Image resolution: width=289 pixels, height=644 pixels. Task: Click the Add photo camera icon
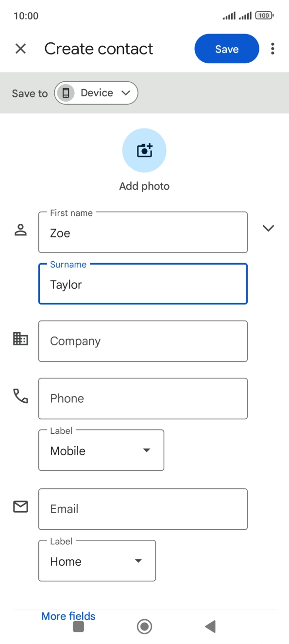[144, 150]
